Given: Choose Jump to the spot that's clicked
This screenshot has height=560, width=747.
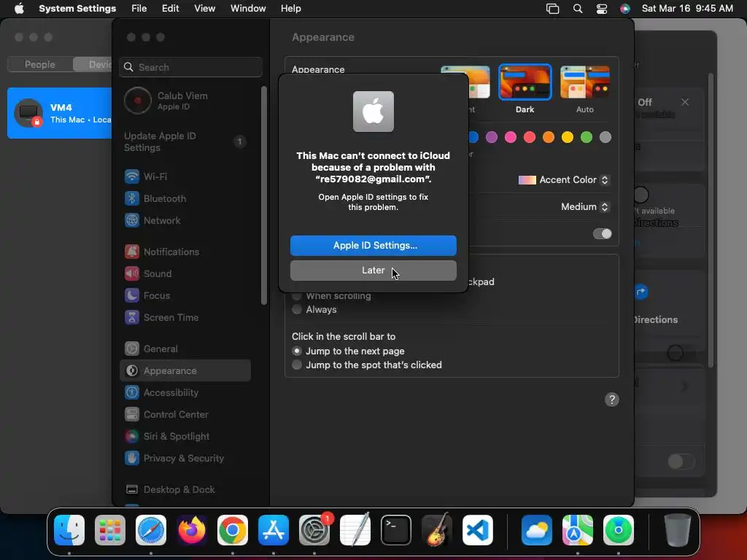Looking at the screenshot, I should 297,365.
